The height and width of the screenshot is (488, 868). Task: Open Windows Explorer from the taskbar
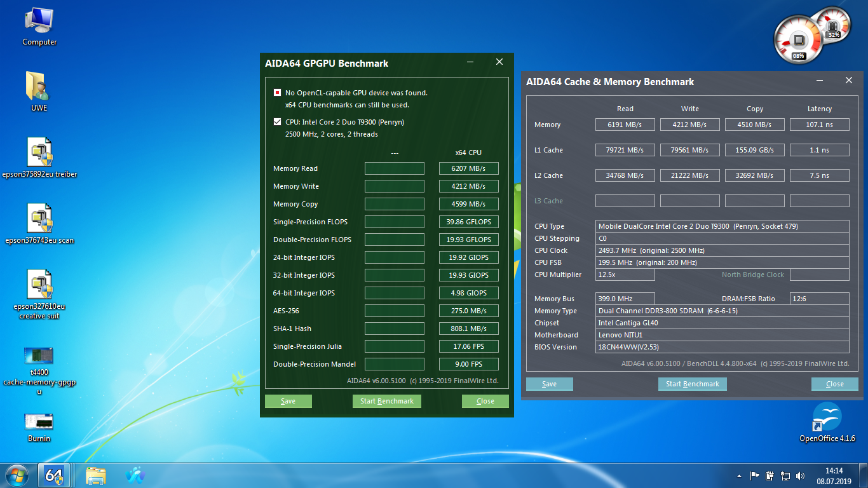coord(95,475)
